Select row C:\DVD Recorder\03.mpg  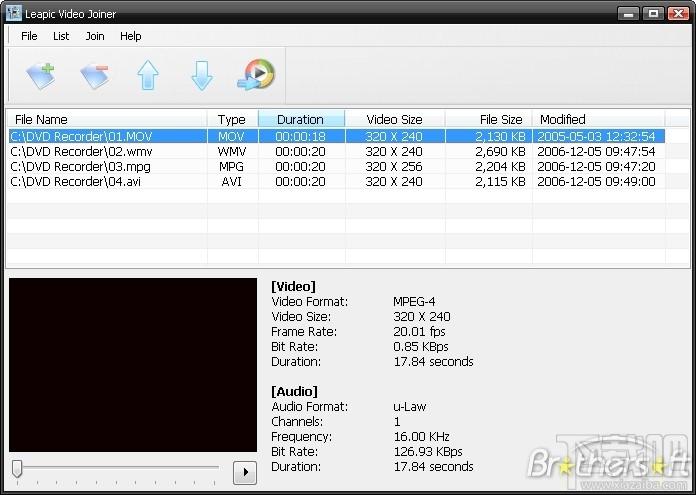(x=336, y=166)
